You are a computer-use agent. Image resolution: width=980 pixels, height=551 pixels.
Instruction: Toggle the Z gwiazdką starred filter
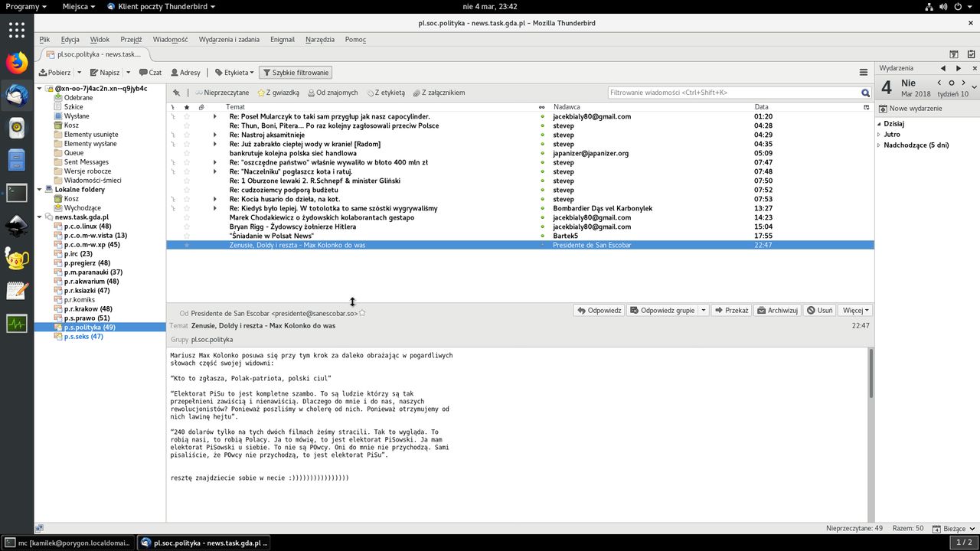click(x=278, y=93)
